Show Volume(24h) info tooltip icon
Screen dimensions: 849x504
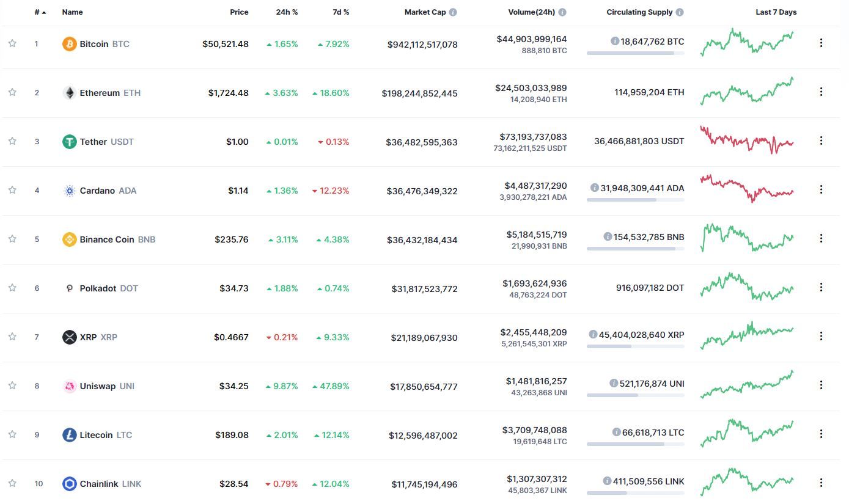[562, 12]
